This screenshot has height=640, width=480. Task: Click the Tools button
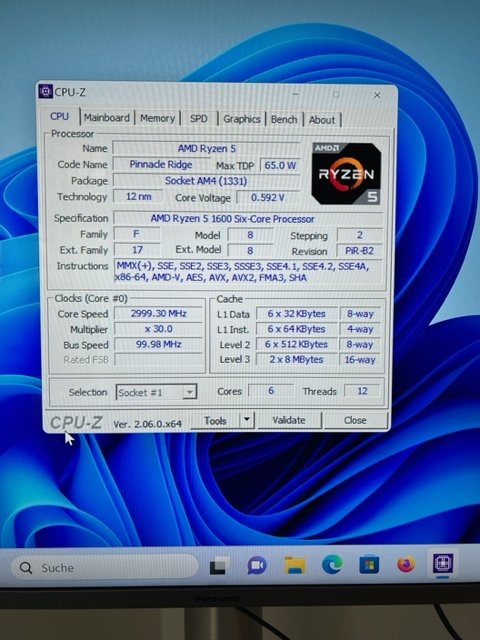(x=216, y=420)
